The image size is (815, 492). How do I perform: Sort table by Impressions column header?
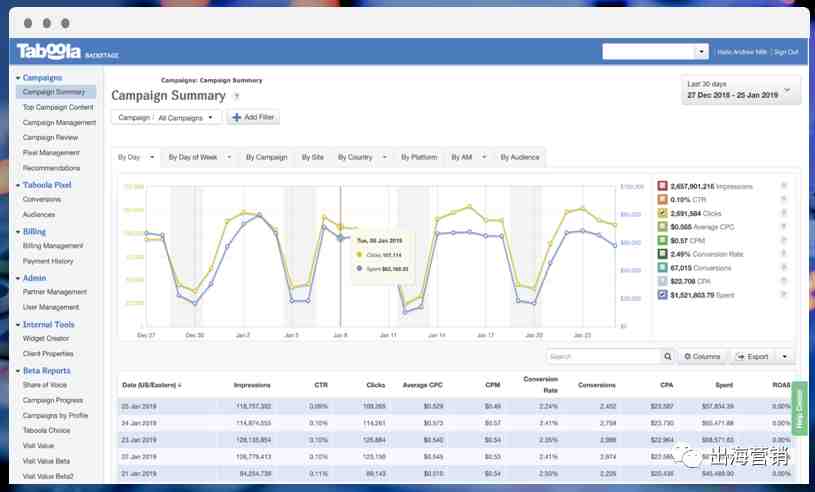tap(252, 385)
